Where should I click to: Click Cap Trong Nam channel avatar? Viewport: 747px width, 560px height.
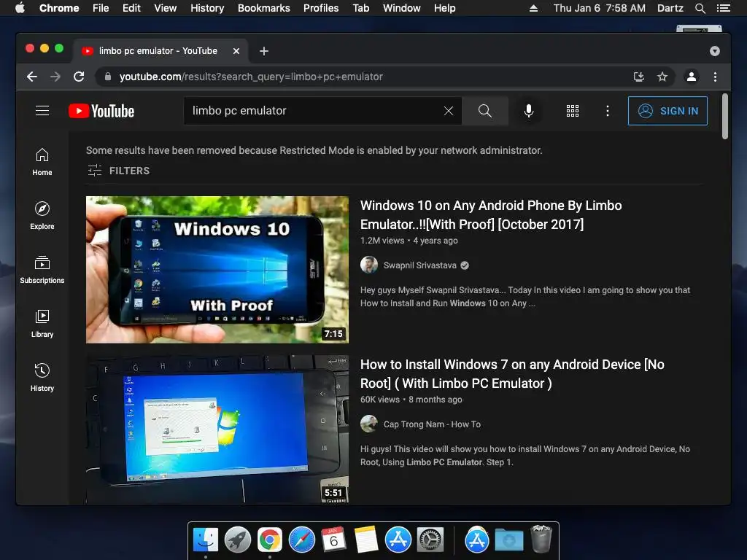point(368,424)
